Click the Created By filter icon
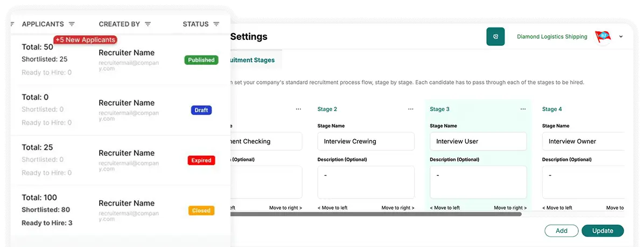This screenshot has width=644, height=247. tap(148, 24)
